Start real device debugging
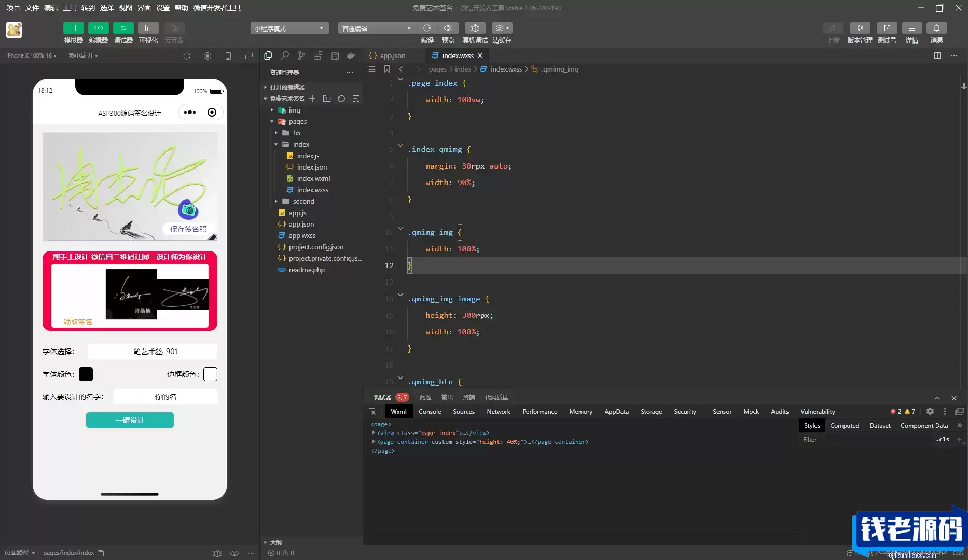The width and height of the screenshot is (968, 560). (475, 28)
